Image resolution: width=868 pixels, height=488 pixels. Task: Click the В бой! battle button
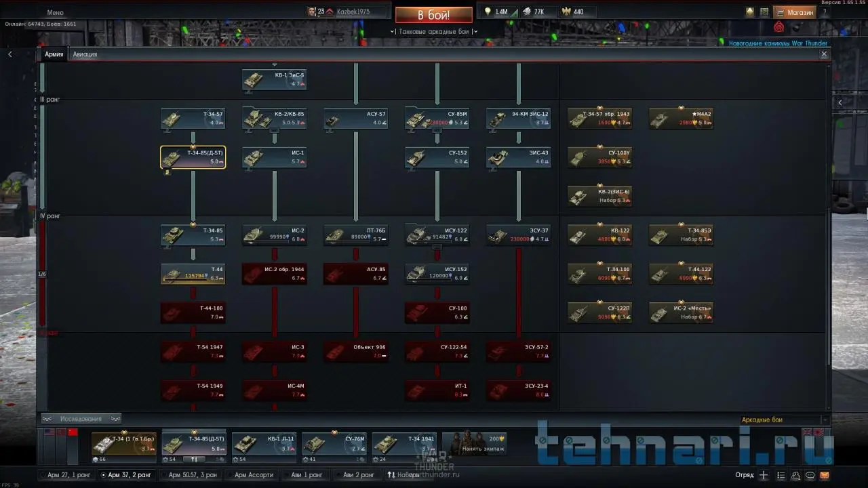pyautogui.click(x=434, y=15)
